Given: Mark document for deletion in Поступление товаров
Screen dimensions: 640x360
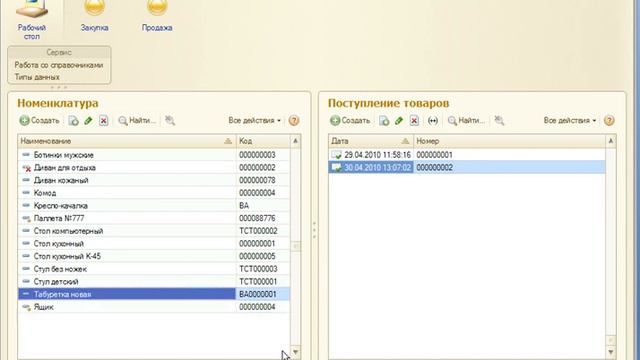Looking at the screenshot, I should pos(414,120).
